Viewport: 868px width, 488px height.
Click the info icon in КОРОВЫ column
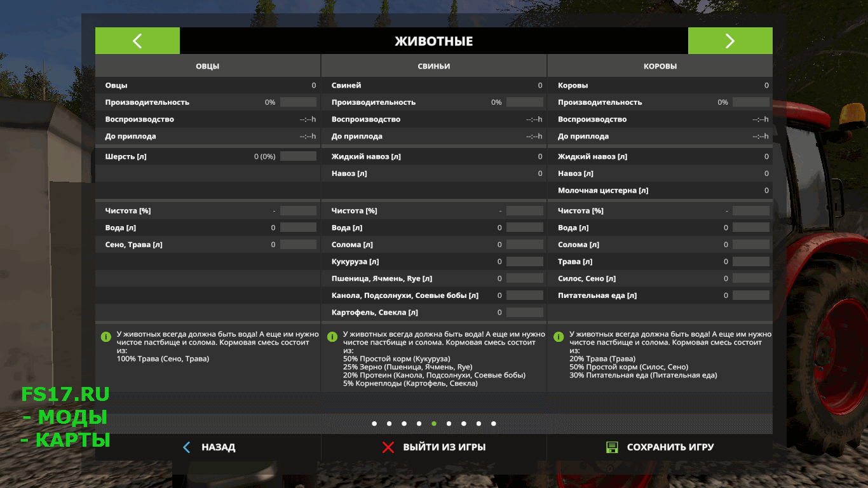[559, 336]
